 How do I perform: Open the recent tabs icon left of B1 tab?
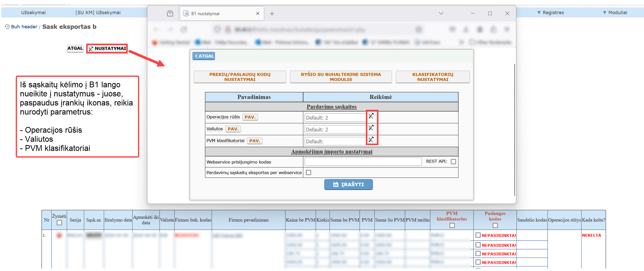click(x=170, y=13)
